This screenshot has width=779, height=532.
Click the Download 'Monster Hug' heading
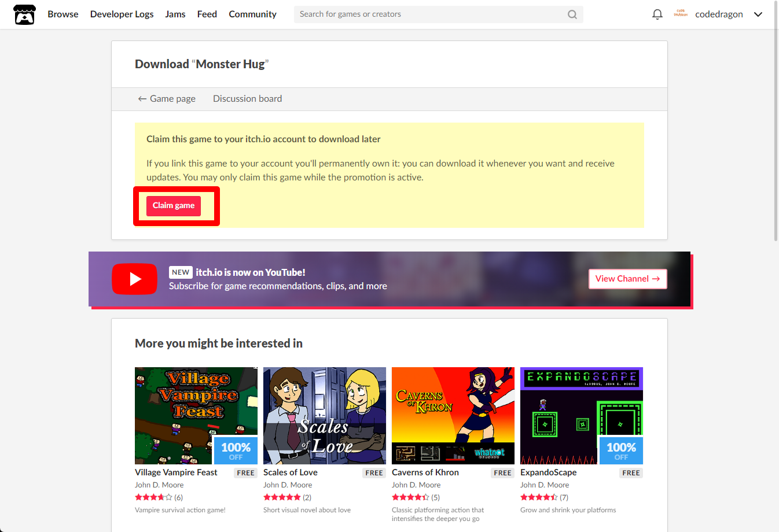coord(202,64)
